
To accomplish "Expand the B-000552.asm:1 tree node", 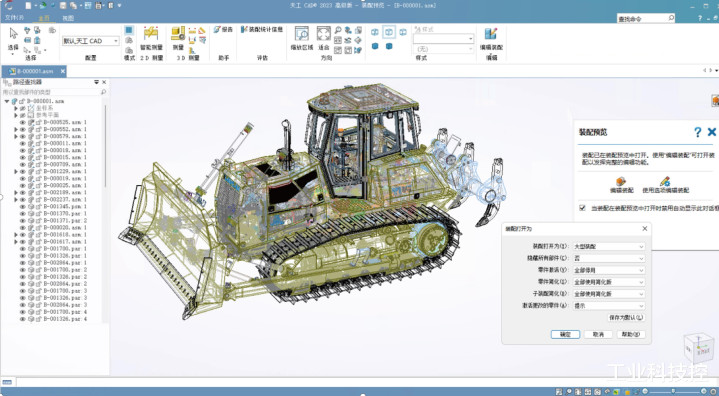I will pos(16,129).
